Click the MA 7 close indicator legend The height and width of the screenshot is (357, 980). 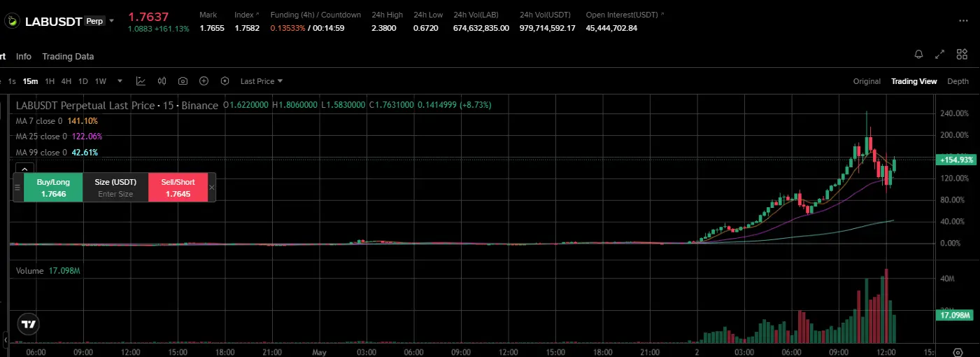(57, 120)
